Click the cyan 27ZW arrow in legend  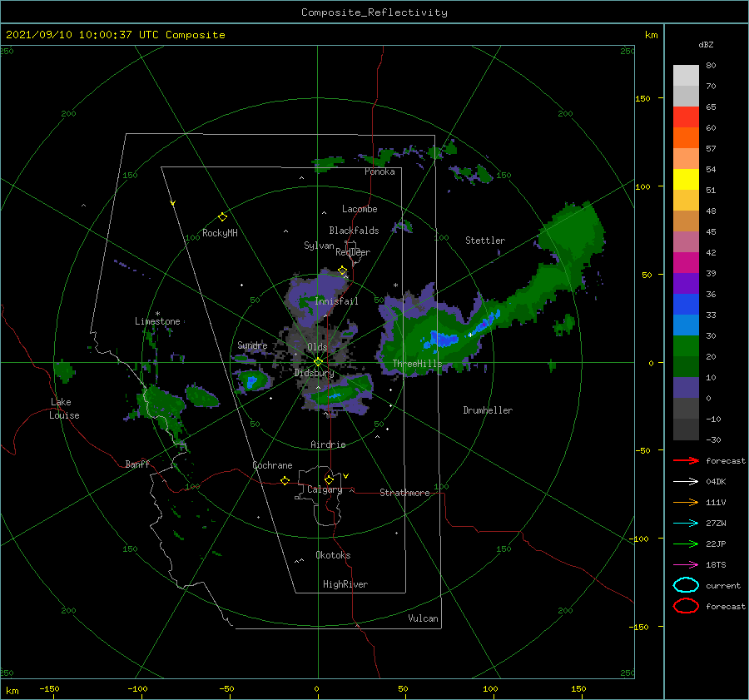pyautogui.click(x=686, y=524)
